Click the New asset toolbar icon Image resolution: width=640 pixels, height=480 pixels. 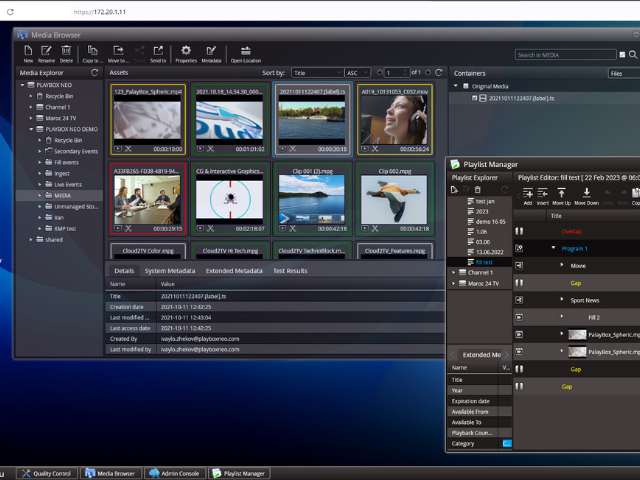coord(28,50)
